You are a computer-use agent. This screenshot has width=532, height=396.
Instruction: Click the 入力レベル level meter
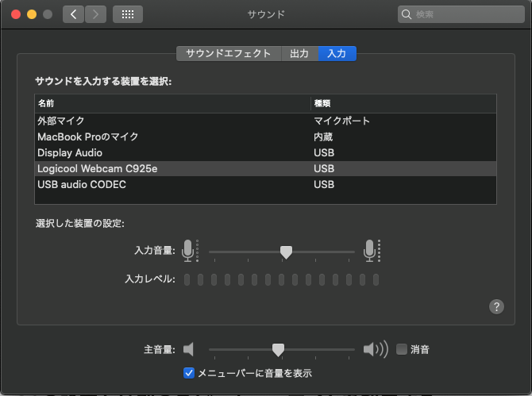tap(281, 280)
